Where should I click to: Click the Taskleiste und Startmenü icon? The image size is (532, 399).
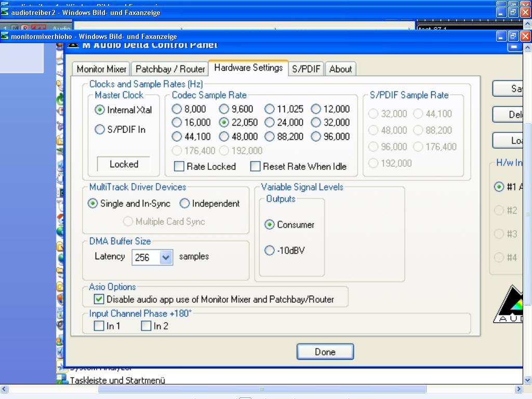[x=62, y=379]
